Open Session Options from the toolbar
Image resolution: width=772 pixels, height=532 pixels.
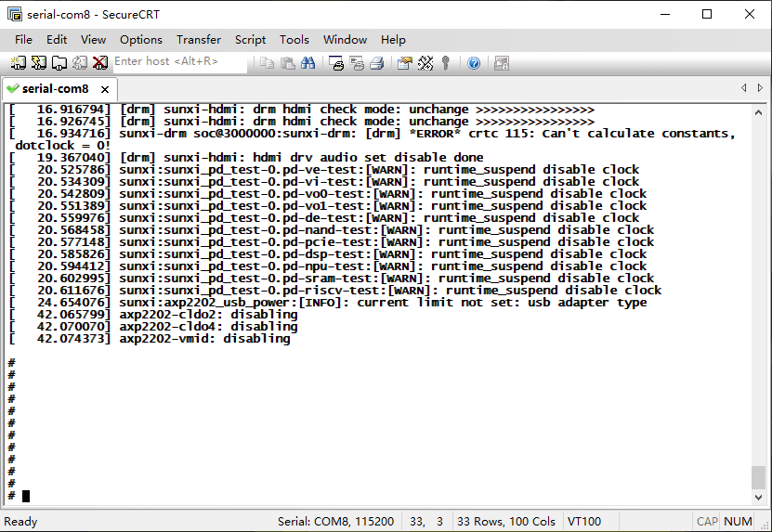(x=404, y=63)
